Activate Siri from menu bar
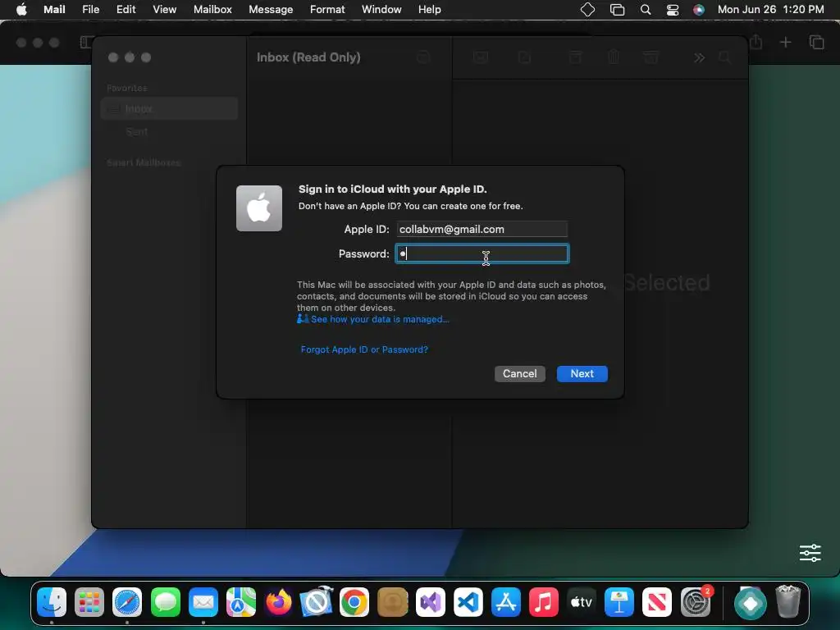The height and width of the screenshot is (630, 840). (x=699, y=10)
